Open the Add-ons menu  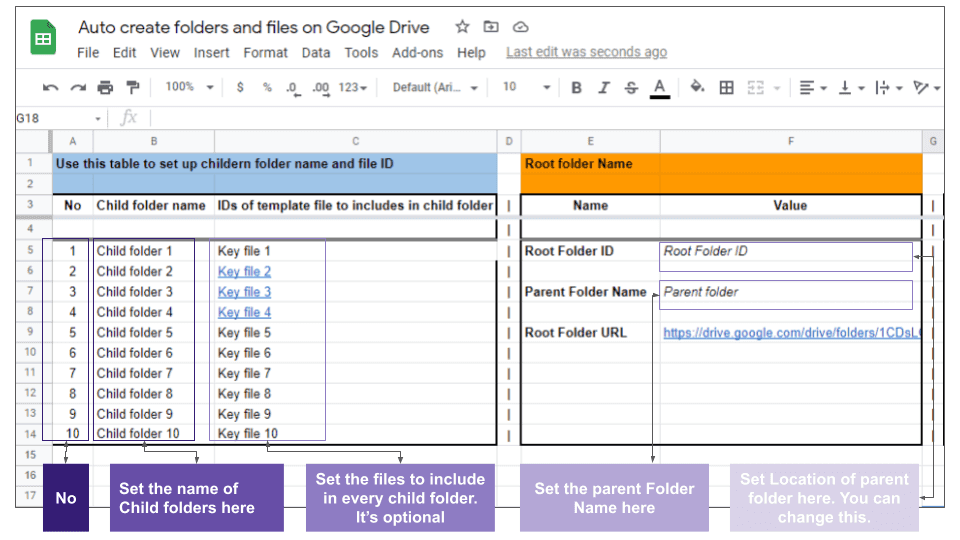418,53
